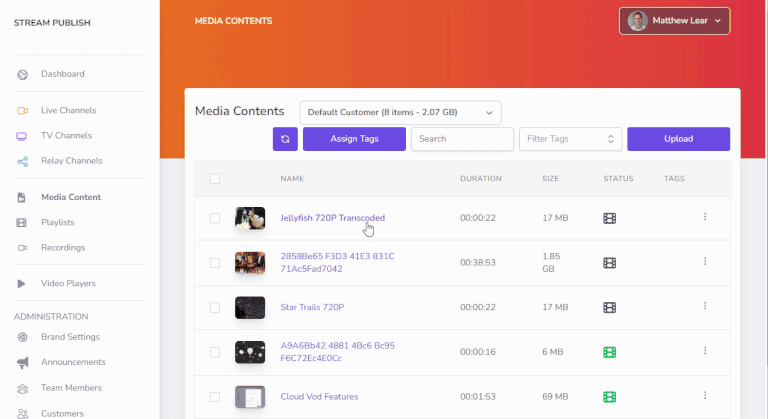Select Media Content in sidebar
768x419 pixels.
[71, 197]
